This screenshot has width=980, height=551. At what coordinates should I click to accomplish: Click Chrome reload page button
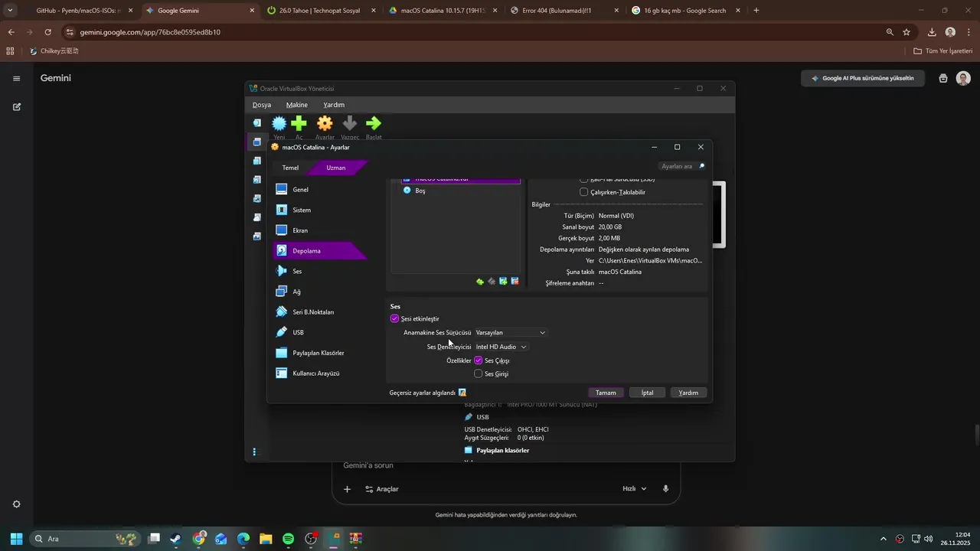47,32
